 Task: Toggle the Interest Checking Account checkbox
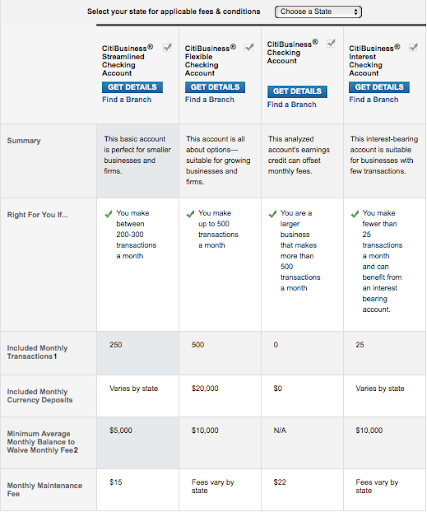point(413,48)
